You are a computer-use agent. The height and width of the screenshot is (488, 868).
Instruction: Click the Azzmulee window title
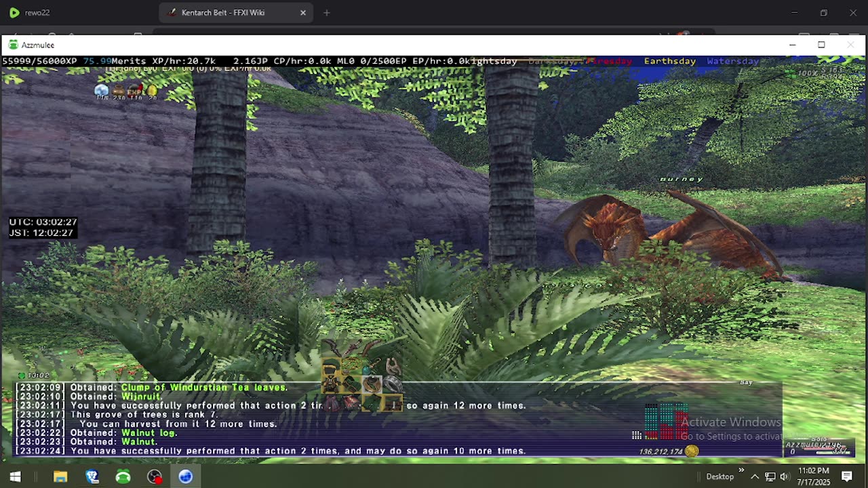[x=38, y=45]
